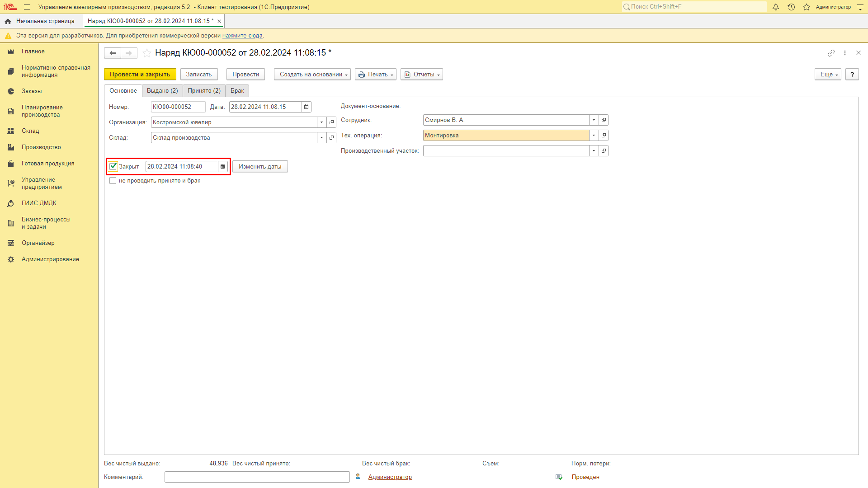Viewport: 868px width, 488px height.
Task: Click the notifications bell icon
Action: point(776,7)
